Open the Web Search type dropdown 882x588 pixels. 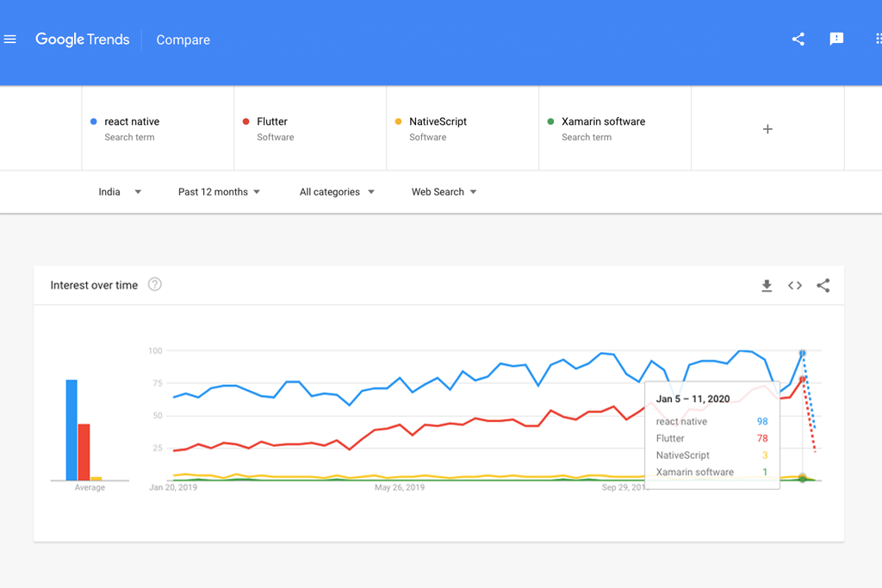444,191
